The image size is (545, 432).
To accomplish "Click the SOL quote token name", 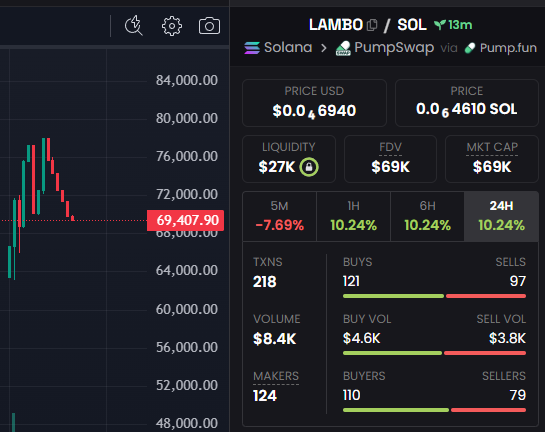I will pyautogui.click(x=412, y=25).
